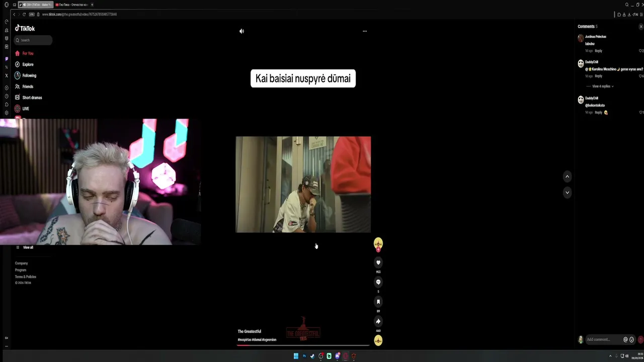Screen dimensions: 644x362
Task: Open the Following feed
Action: (25, 75)
